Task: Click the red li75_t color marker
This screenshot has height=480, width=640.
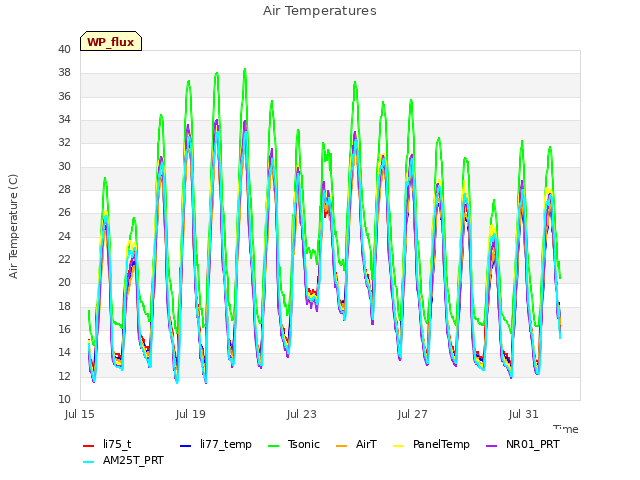Action: [x=89, y=446]
